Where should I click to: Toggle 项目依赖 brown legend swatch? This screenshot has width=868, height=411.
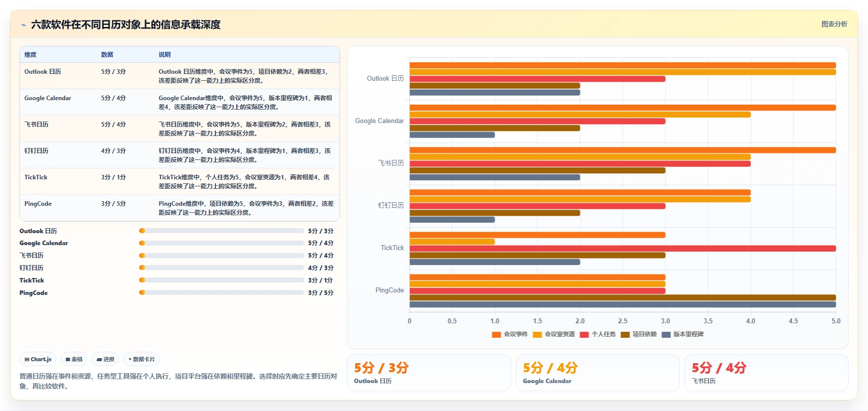tap(625, 335)
